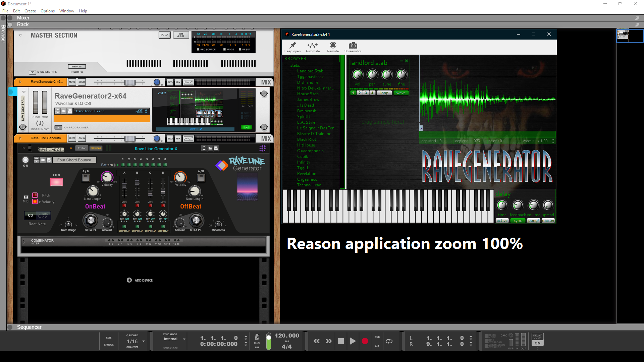This screenshot has height=362, width=644.
Task: Open patch browser folder icon on RaveGenerator2-x64
Action: click(x=64, y=111)
